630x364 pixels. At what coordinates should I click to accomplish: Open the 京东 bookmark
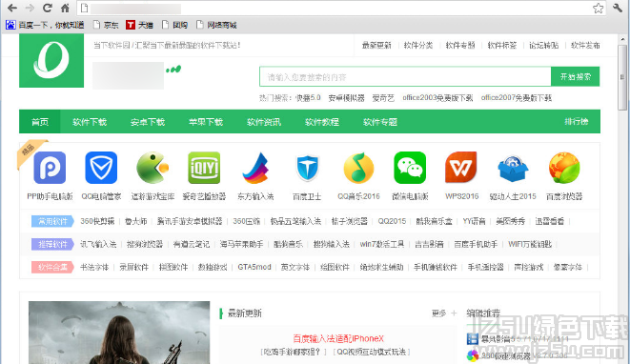click(106, 25)
